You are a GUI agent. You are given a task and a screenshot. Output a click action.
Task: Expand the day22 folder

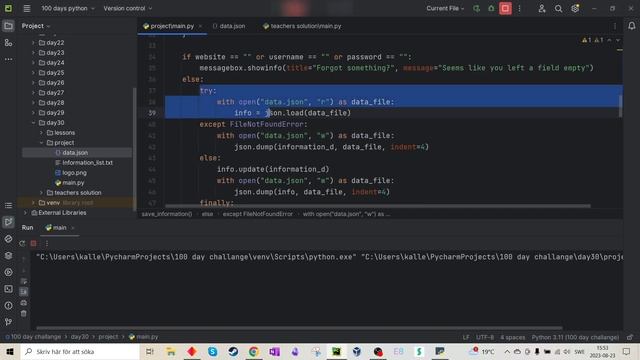[x=33, y=42]
